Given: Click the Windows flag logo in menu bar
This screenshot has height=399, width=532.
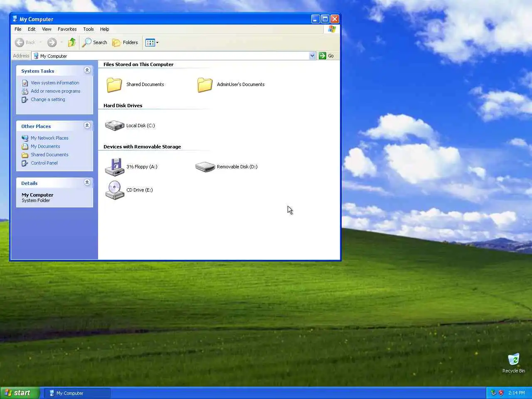Looking at the screenshot, I should pos(332,29).
